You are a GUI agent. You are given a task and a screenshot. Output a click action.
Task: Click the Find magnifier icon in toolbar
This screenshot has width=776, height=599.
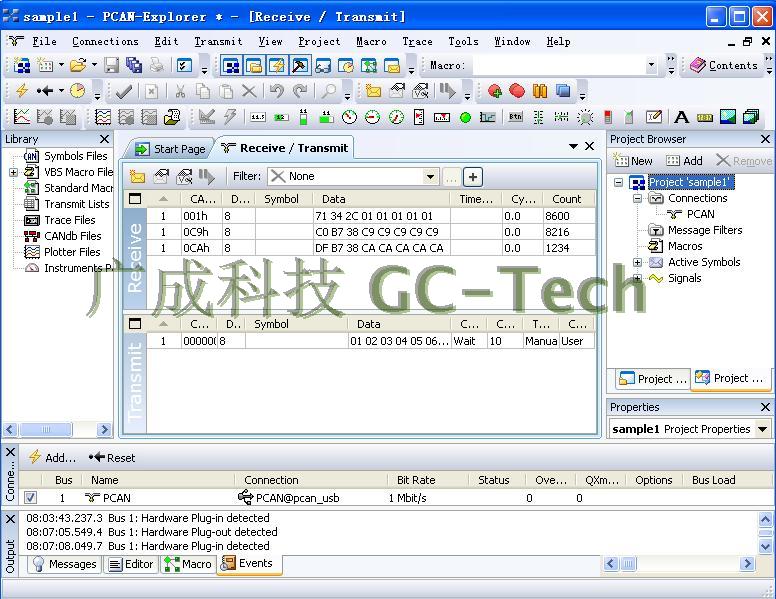tap(329, 91)
